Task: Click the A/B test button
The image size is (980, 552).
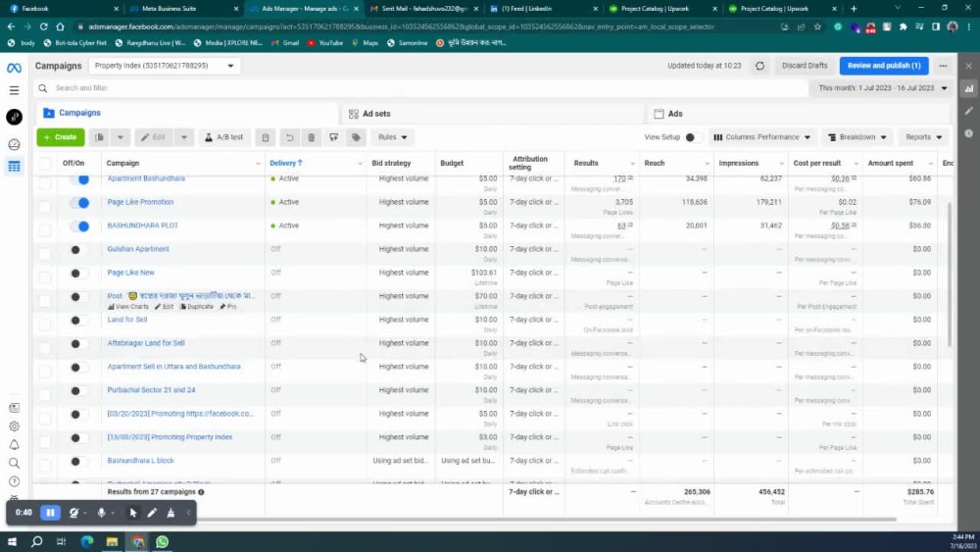Action: click(223, 137)
